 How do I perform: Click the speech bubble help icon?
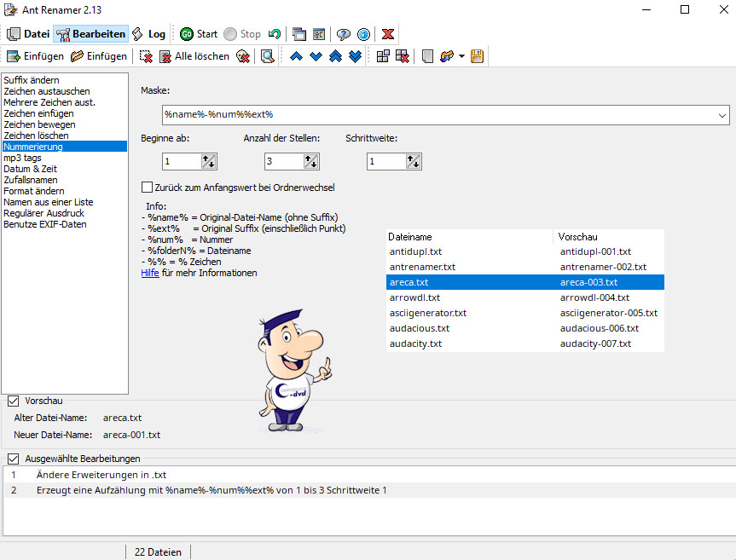343,34
